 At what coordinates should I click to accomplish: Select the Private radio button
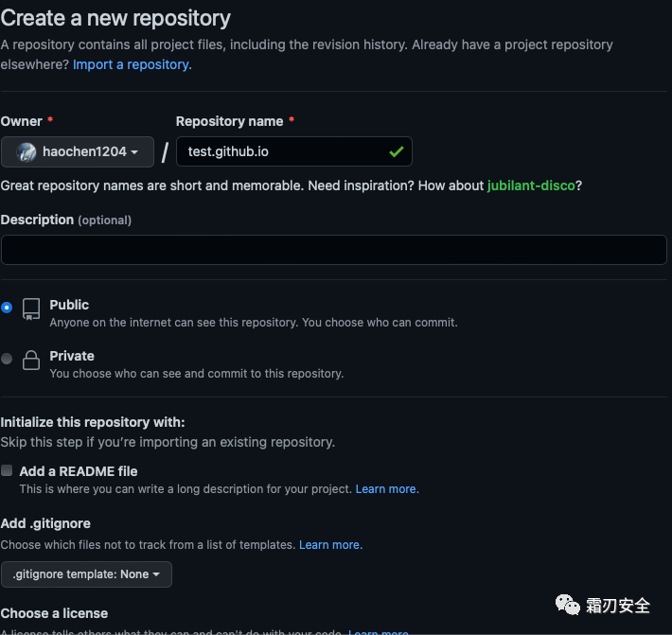(8, 359)
